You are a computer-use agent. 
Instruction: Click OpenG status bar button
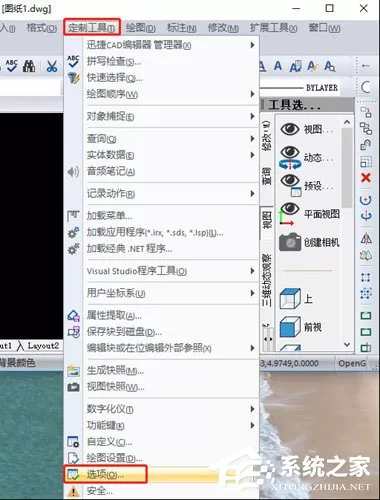click(352, 363)
